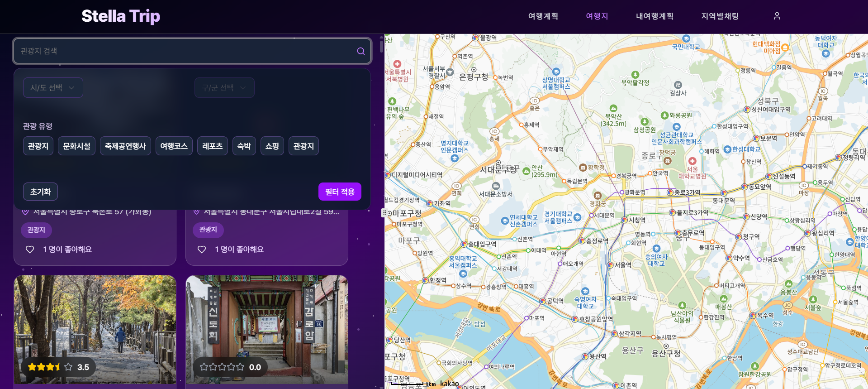The height and width of the screenshot is (389, 868).
Task: Toggle the 축제공연행사 type chip
Action: (x=125, y=146)
